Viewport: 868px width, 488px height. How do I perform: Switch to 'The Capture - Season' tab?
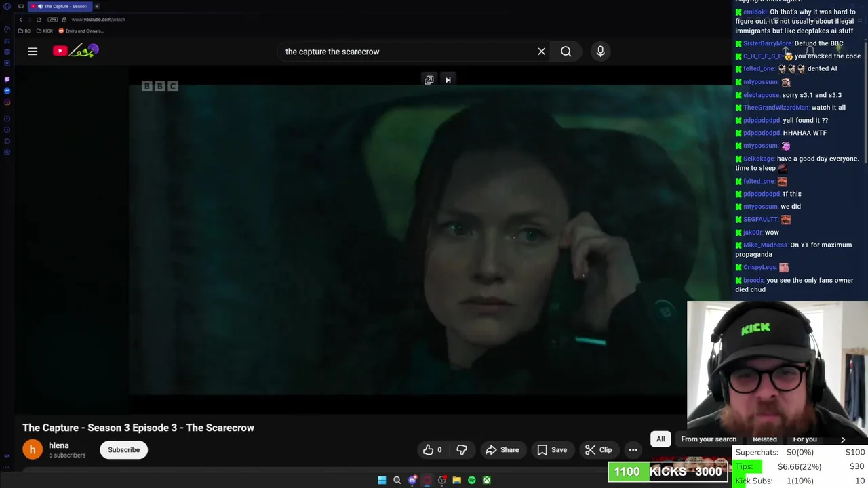click(60, 6)
